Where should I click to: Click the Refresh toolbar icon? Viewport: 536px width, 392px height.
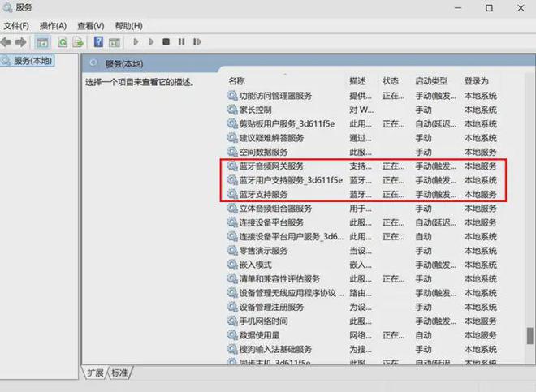point(63,42)
